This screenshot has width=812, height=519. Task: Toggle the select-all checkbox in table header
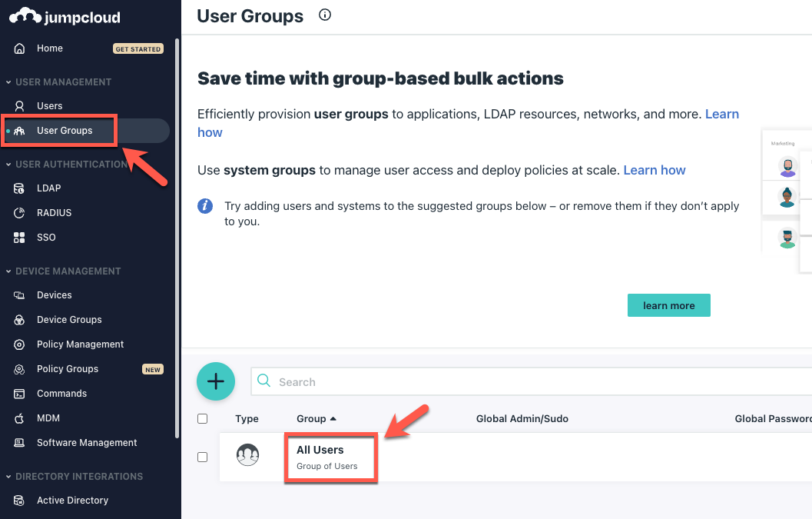203,418
